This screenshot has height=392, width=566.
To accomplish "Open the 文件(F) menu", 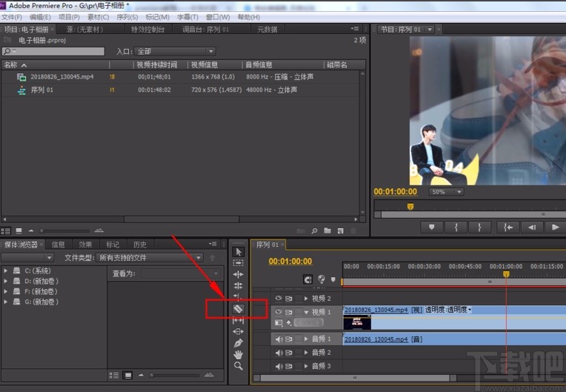I will (x=12, y=17).
